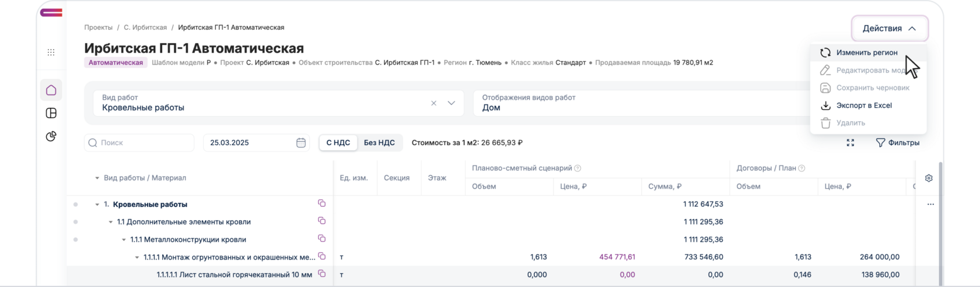
Task: Open the apps grid dots menu
Action: (x=51, y=52)
